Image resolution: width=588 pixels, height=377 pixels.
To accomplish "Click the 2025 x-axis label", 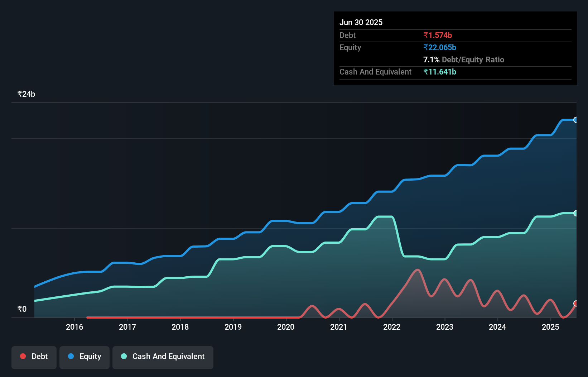I will 550,327.
